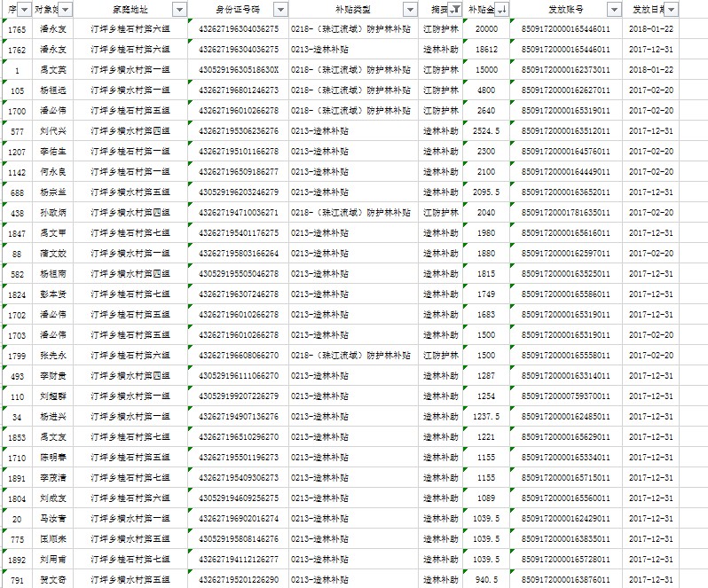Click the active filter icon on 摘要 column
The image size is (708, 588).
point(453,9)
